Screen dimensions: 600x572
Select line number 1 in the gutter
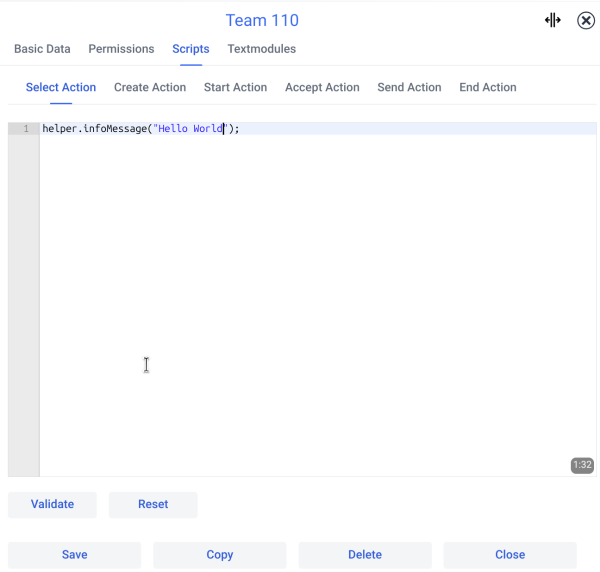point(26,129)
